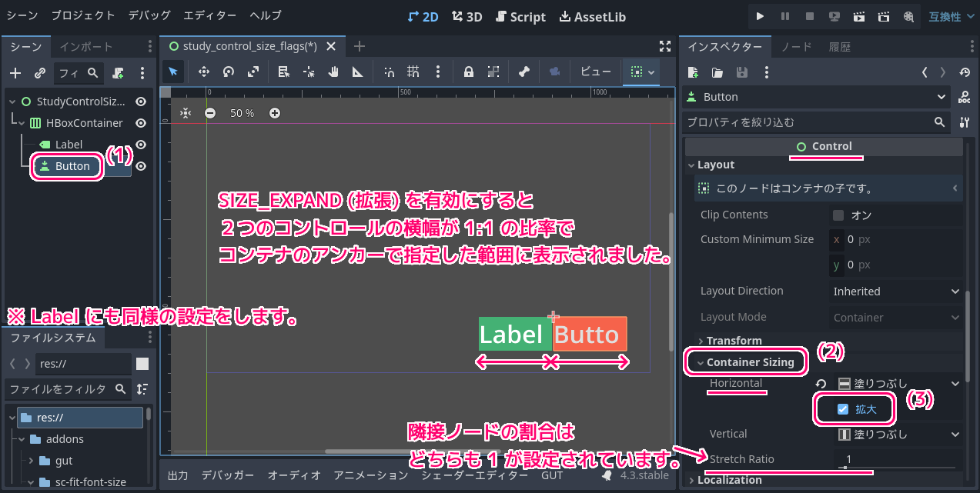Activate the Pan mode hand tool
The height and width of the screenshot is (493, 980).
click(333, 72)
